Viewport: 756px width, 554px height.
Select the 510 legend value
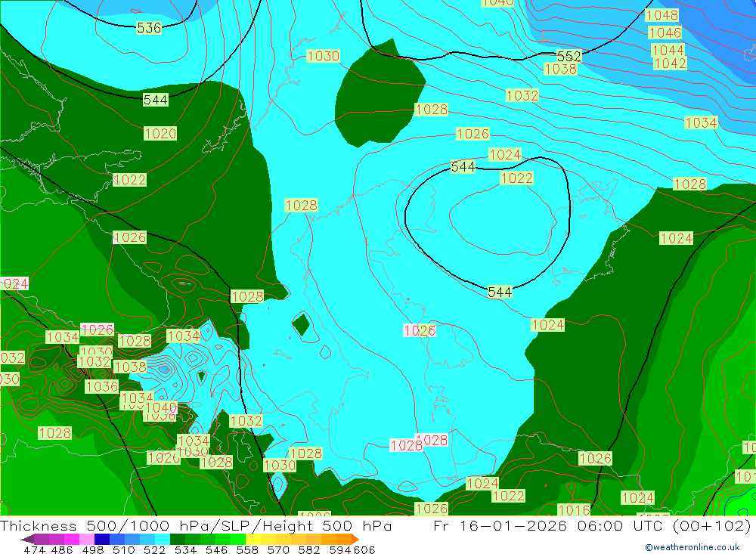point(123,549)
